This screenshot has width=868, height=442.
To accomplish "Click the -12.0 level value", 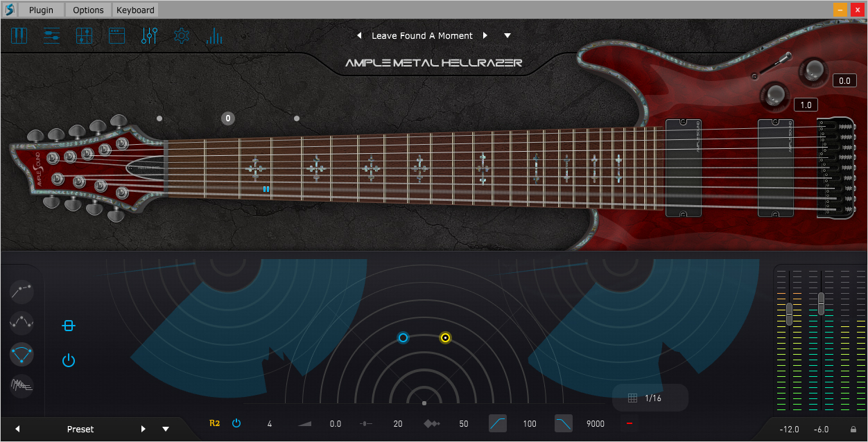I will click(789, 430).
